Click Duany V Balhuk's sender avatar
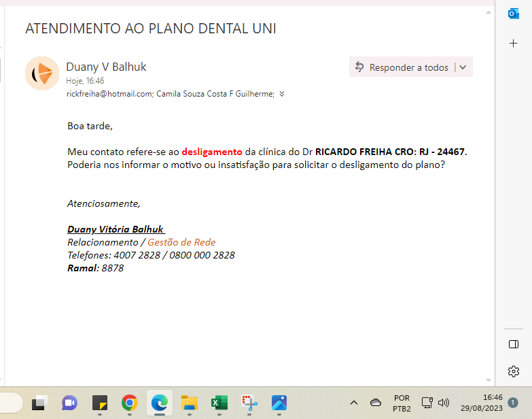 pyautogui.click(x=42, y=73)
